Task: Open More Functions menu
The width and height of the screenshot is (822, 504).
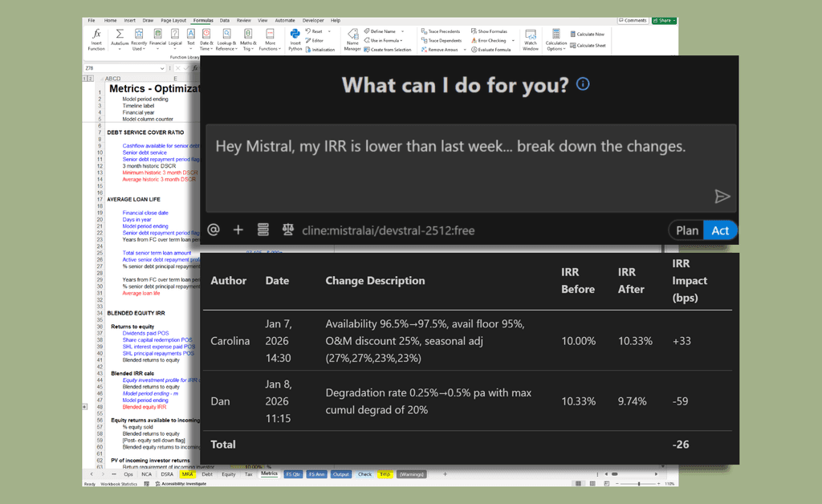Action: [x=270, y=40]
